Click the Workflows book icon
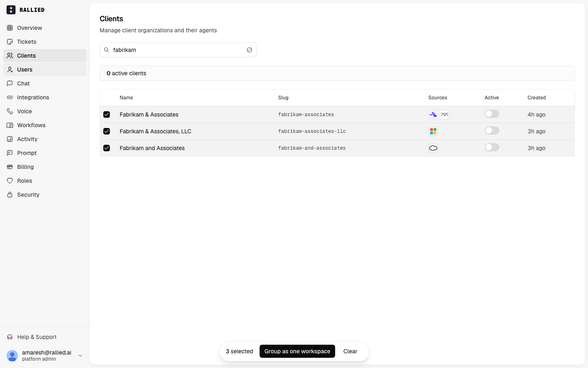Image resolution: width=588 pixels, height=368 pixels. click(x=10, y=125)
